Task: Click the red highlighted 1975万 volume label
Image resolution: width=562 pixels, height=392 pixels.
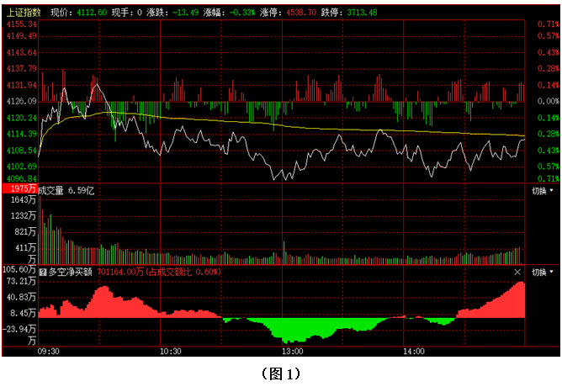Action: click(19, 191)
